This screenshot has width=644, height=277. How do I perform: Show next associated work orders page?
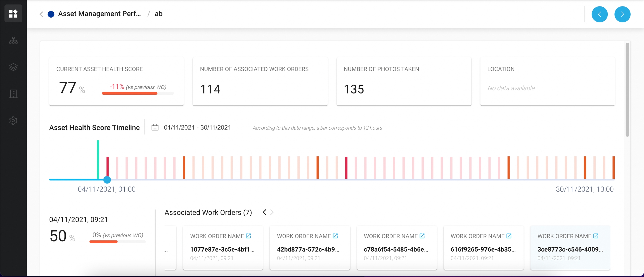[272, 212]
